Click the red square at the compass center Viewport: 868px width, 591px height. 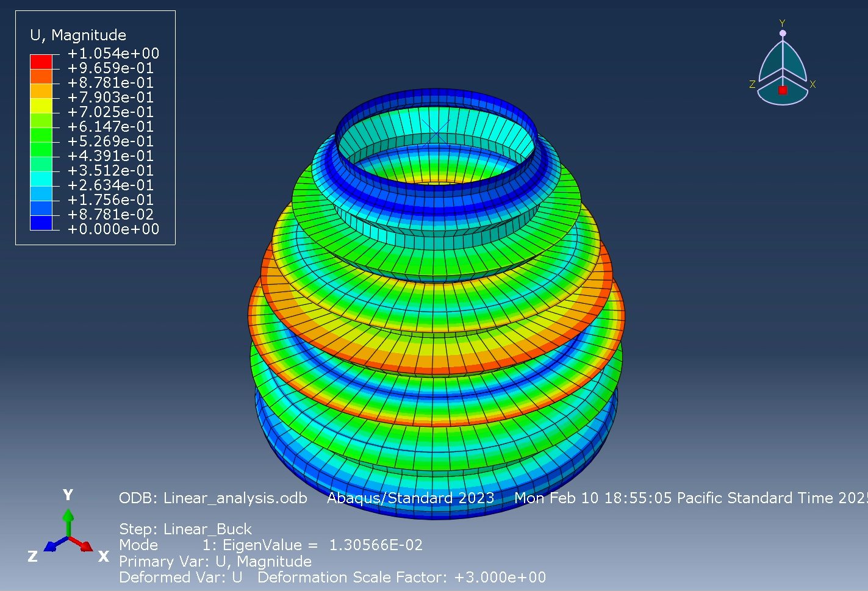click(783, 90)
